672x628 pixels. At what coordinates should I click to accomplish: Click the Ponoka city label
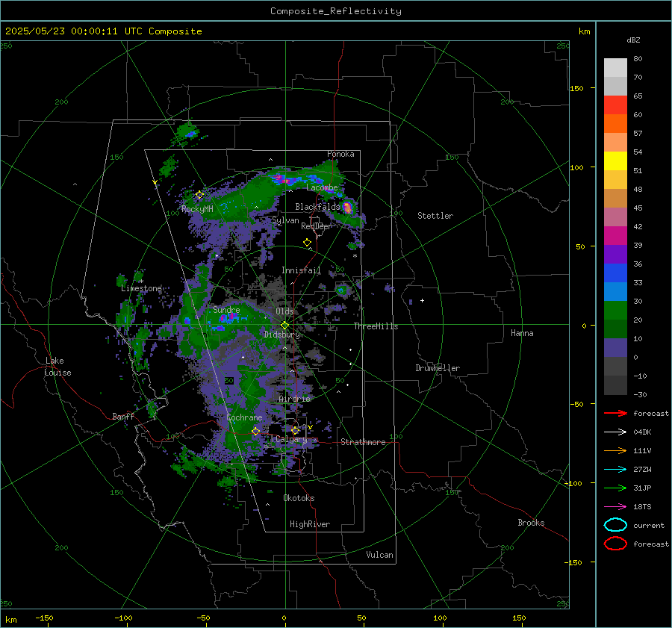(340, 154)
